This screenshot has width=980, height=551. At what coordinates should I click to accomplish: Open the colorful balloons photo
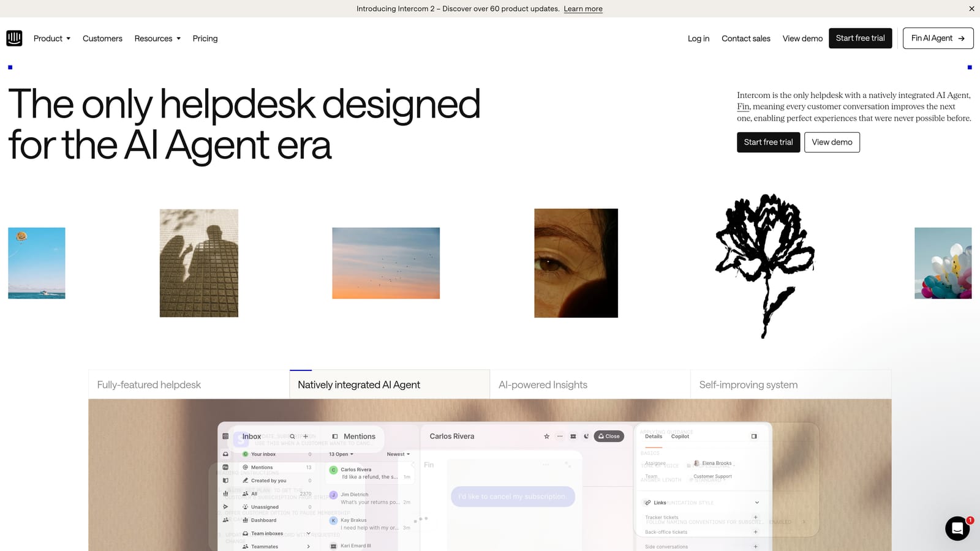coord(943,263)
